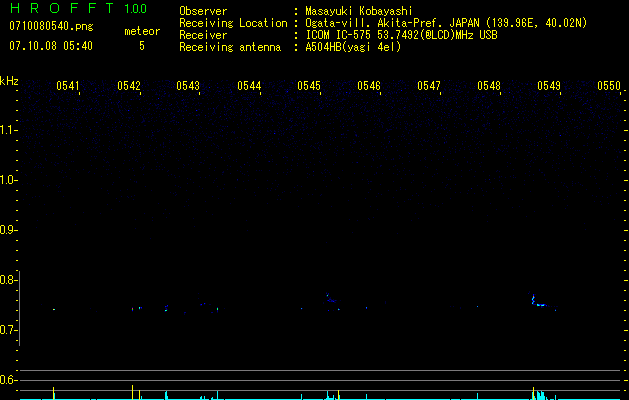This screenshot has width=629, height=400.
Task: Click the HROFFT program title text
Action: [x=62, y=8]
